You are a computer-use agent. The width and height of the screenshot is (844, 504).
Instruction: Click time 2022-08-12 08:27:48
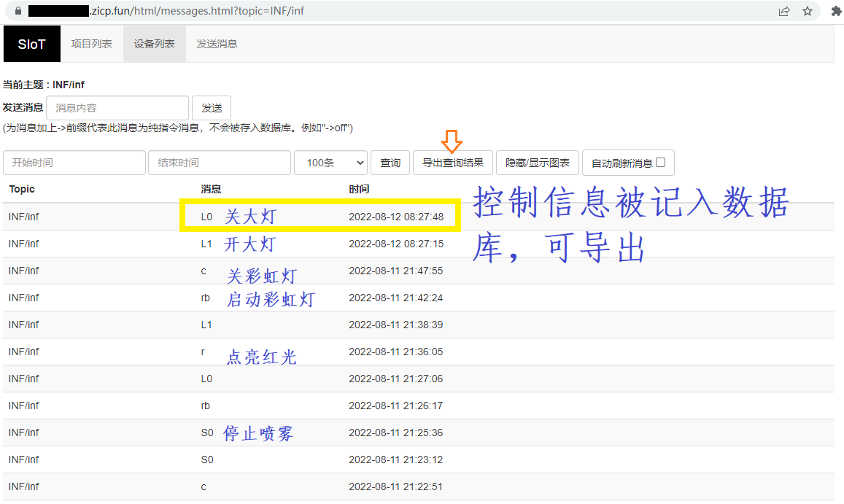pyautogui.click(x=396, y=217)
